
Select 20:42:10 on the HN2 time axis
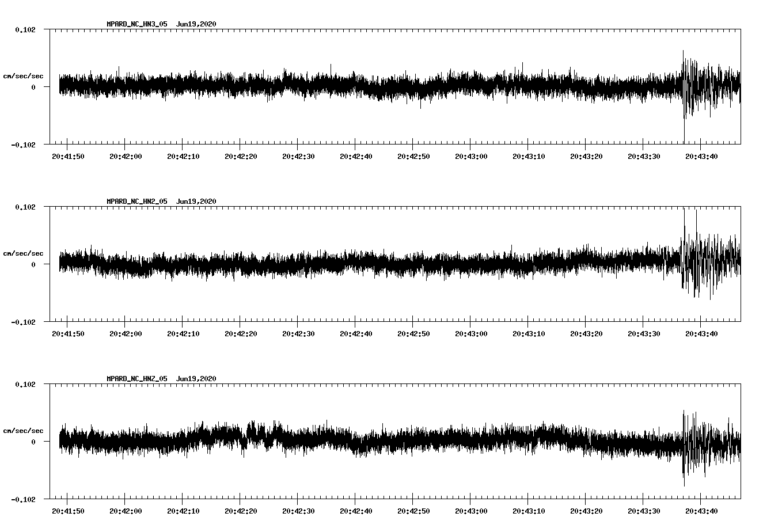pyautogui.click(x=183, y=333)
